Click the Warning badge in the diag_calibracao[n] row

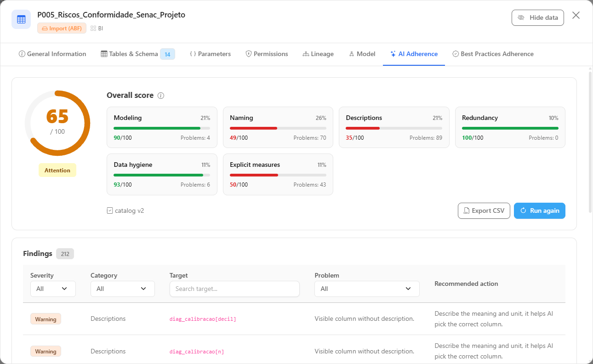pyautogui.click(x=46, y=352)
